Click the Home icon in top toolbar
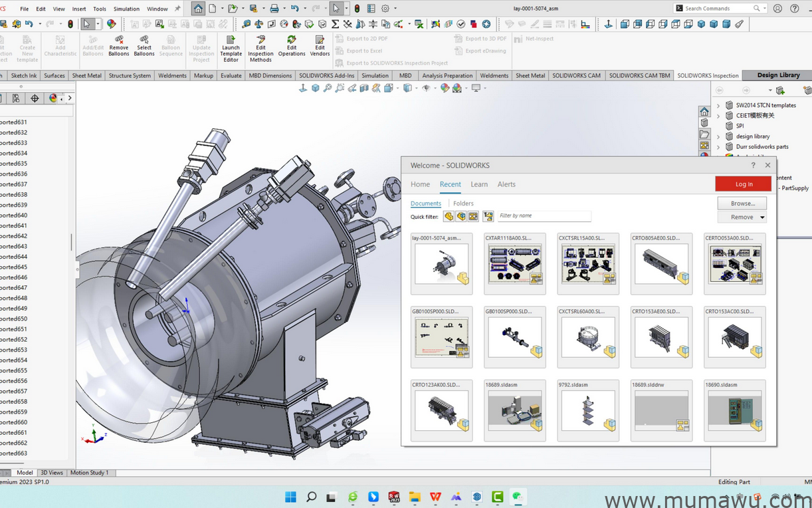Image resolution: width=812 pixels, height=508 pixels. [x=198, y=9]
